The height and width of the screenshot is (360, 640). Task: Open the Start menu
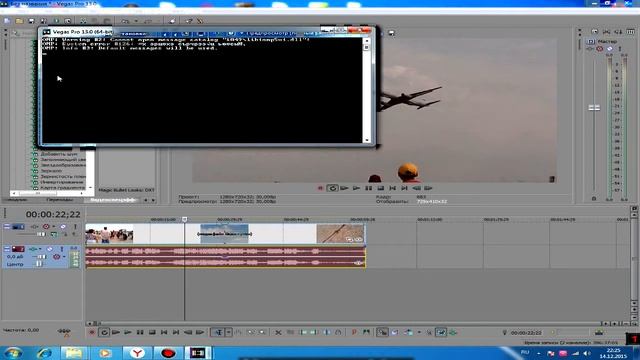(x=13, y=353)
